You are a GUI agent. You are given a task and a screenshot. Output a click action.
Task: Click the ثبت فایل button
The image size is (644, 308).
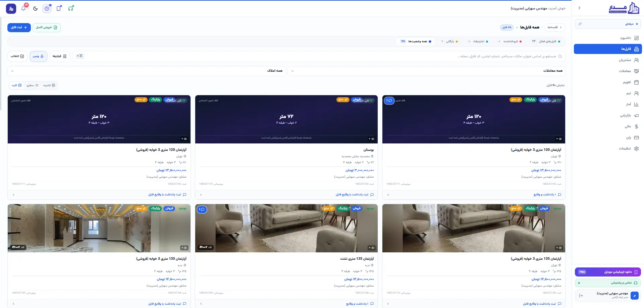(x=19, y=27)
